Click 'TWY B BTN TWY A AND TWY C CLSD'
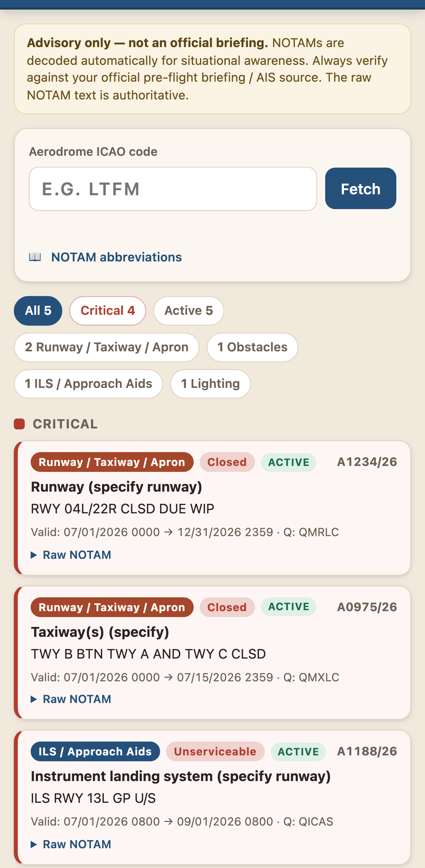Screen dimensions: 425x868 pyautogui.click(x=148, y=654)
